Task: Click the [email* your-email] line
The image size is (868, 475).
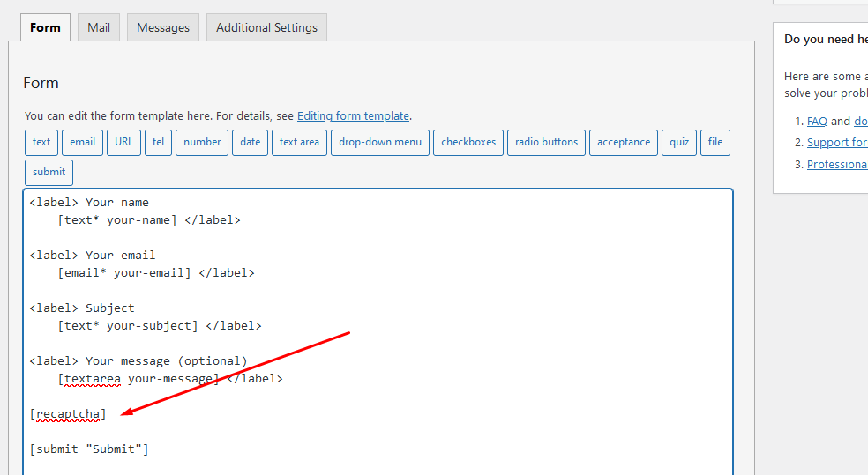Action: pos(156,273)
